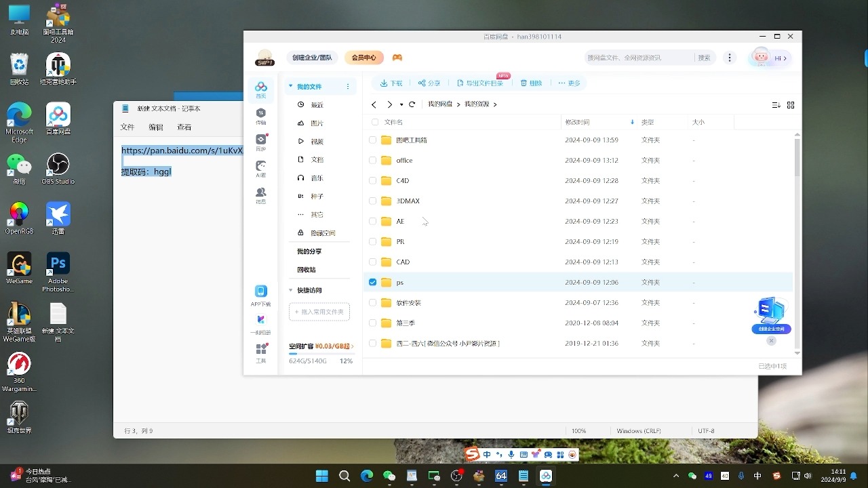
Task: Open the 一刻相册 album icon
Action: 261,324
